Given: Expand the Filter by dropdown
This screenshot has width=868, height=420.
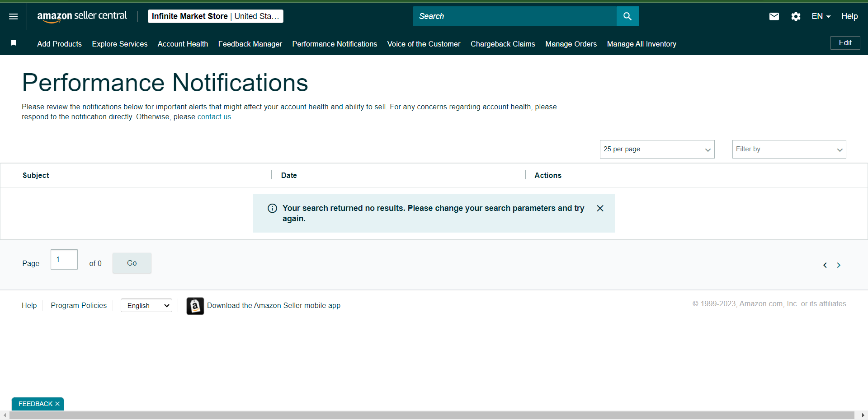Looking at the screenshot, I should tap(789, 149).
